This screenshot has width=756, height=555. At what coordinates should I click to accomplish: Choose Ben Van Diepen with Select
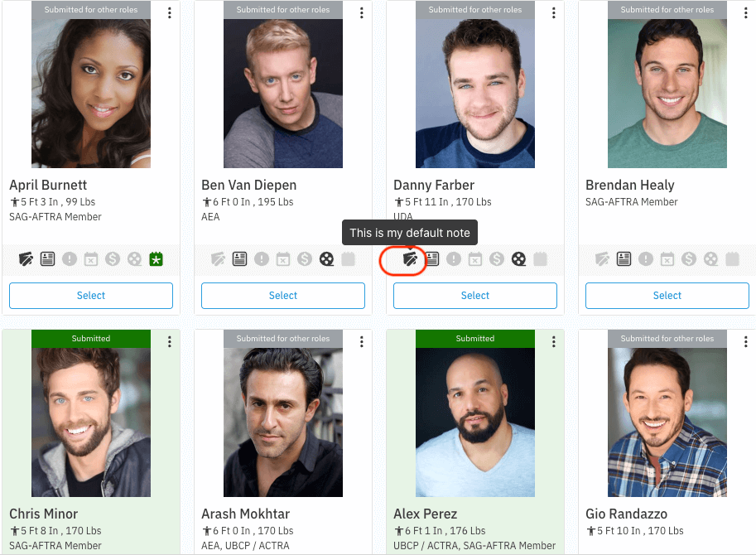tap(283, 296)
